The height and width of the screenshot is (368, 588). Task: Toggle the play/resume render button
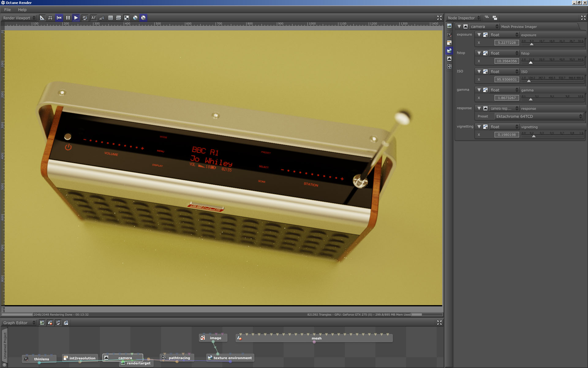point(76,18)
